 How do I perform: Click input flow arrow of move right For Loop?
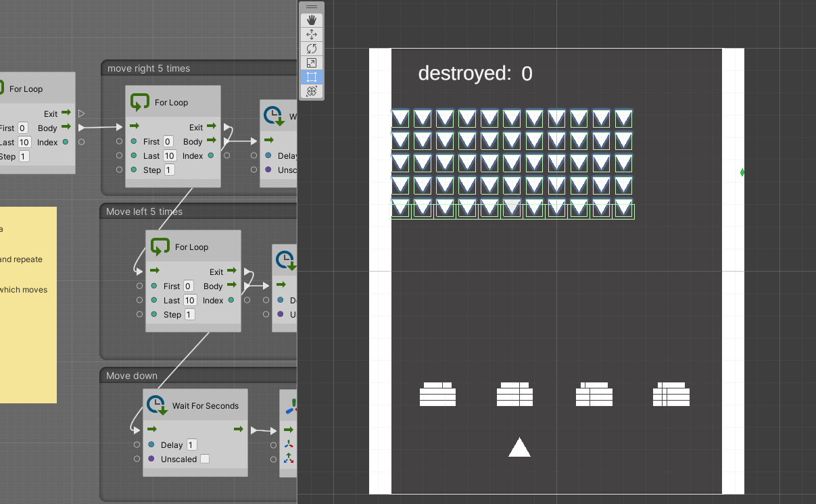coord(135,126)
